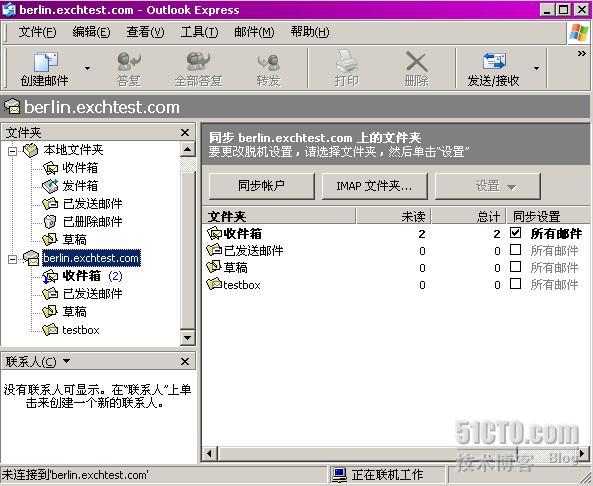Click 所有邮件 text in 收件箱 row
This screenshot has height=486, width=593.
click(556, 233)
